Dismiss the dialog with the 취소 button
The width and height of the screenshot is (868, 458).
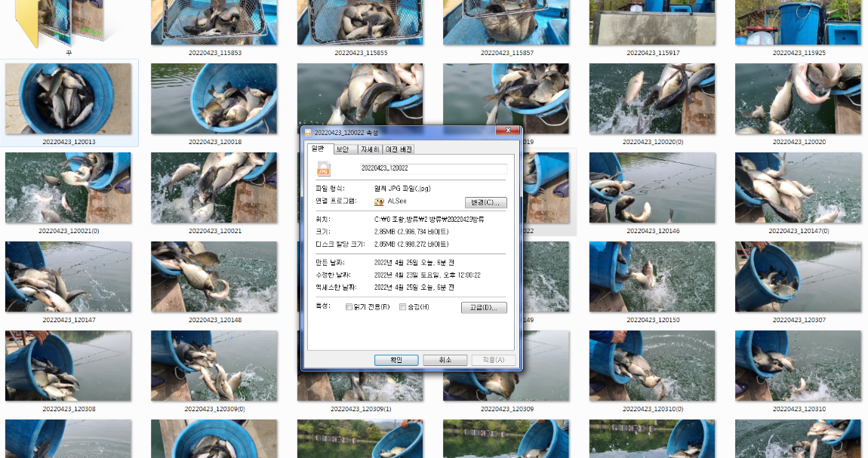[445, 359]
